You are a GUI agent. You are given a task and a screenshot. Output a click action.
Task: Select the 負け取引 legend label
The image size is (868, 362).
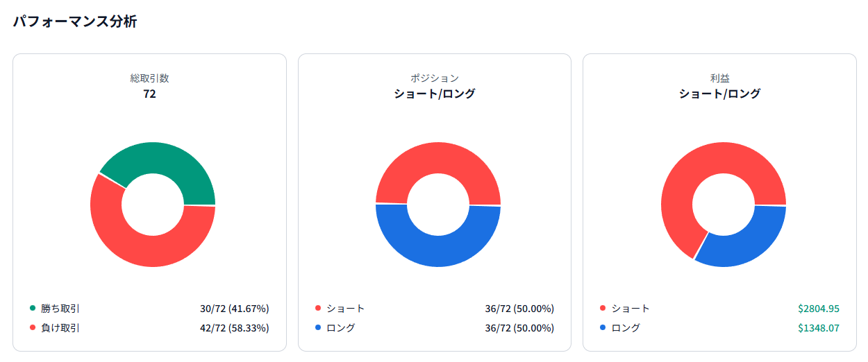[60, 327]
